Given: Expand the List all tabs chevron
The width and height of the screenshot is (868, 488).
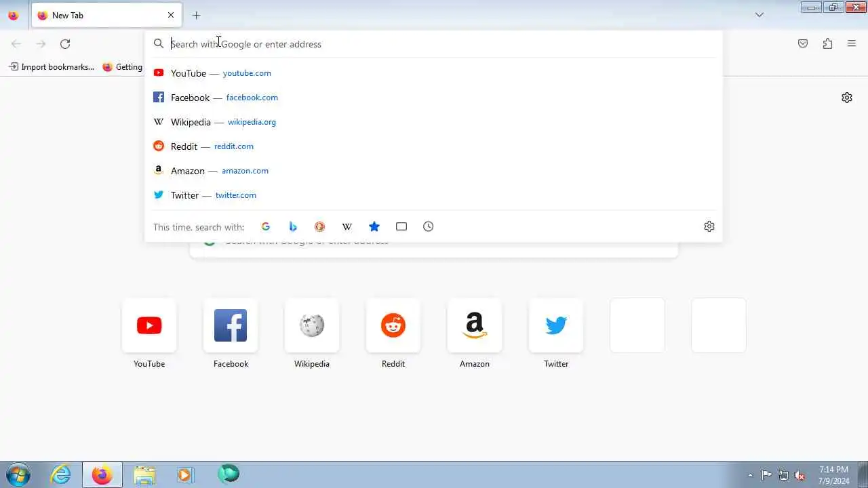Looking at the screenshot, I should point(759,15).
